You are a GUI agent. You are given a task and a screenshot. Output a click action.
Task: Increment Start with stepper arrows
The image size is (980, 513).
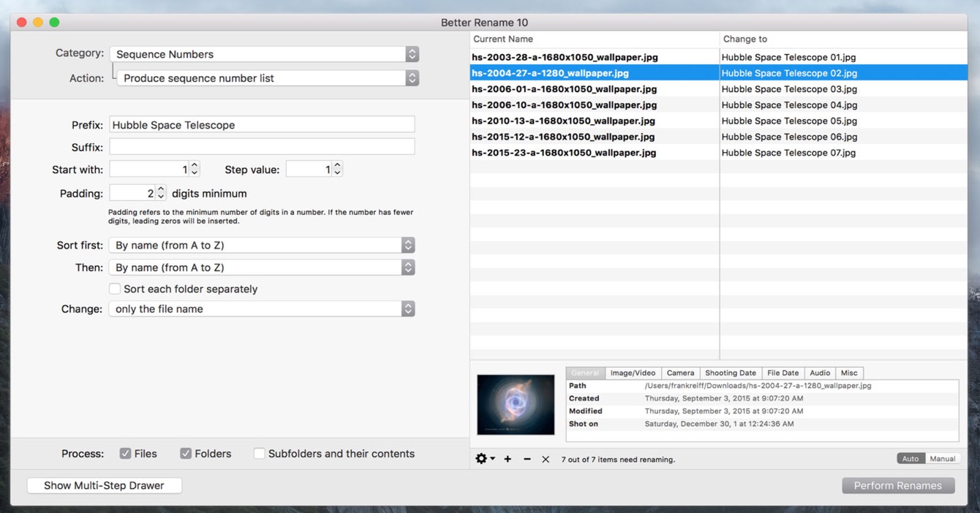194,169
